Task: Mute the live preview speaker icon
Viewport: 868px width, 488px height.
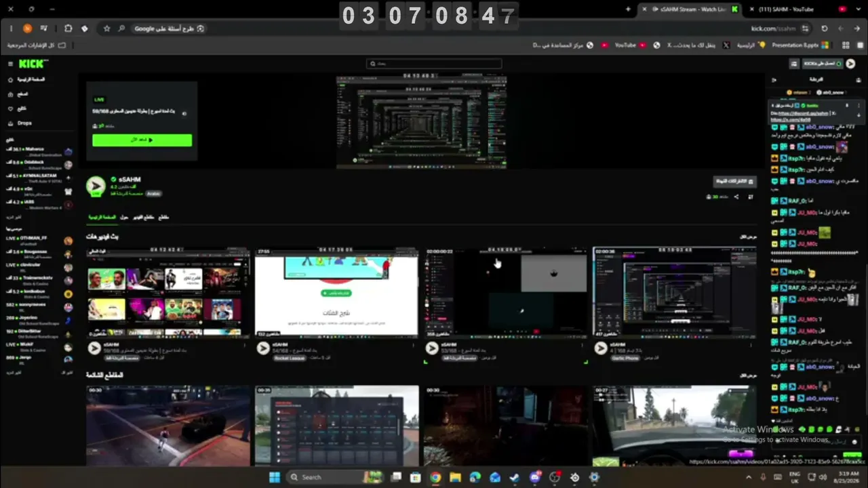Action: pyautogui.click(x=184, y=113)
